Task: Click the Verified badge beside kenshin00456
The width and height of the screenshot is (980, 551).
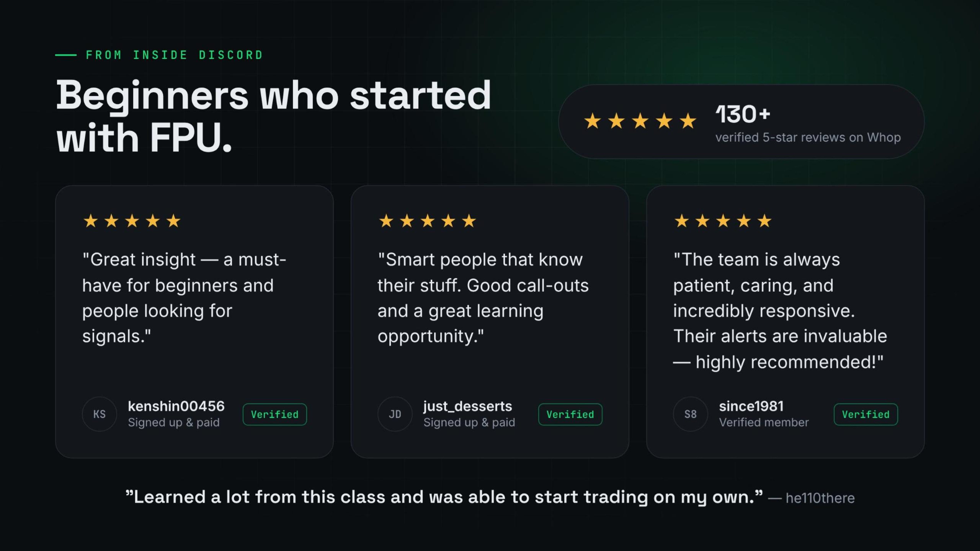Action: tap(275, 414)
